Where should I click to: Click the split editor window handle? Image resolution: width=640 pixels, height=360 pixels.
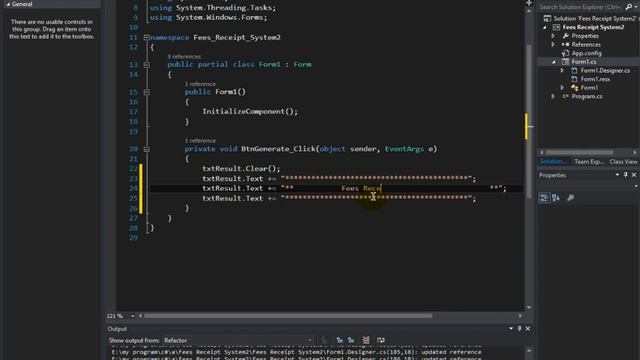[x=529, y=3]
